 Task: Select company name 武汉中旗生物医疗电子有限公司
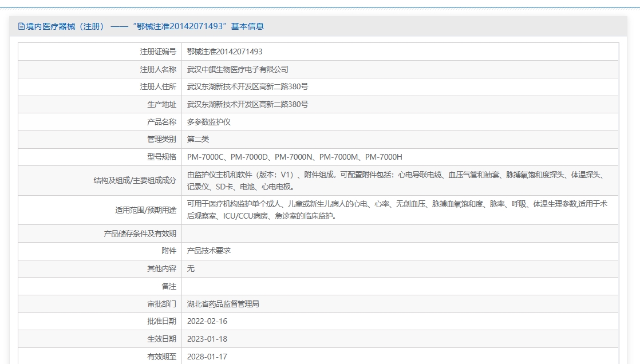pyautogui.click(x=238, y=69)
